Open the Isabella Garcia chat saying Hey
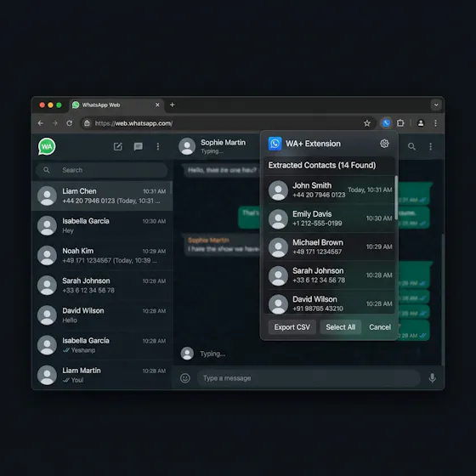The height and width of the screenshot is (476, 476). [102, 225]
